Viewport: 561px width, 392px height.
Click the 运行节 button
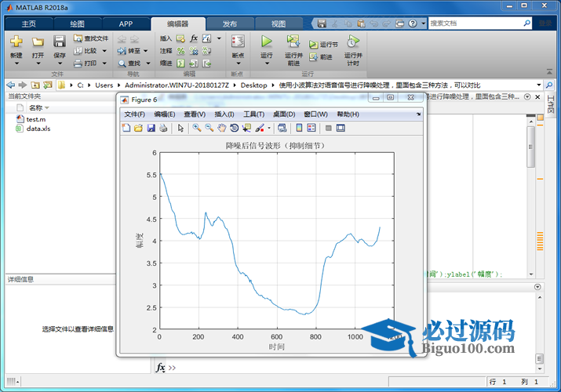(x=324, y=45)
